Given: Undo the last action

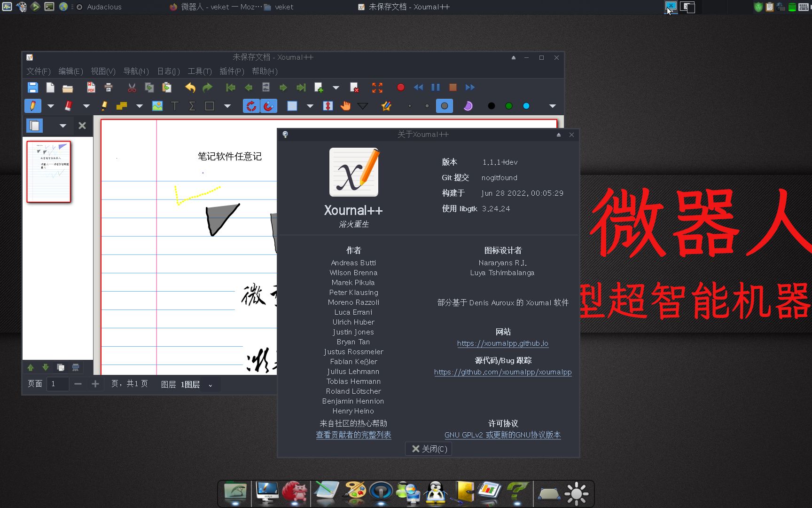Looking at the screenshot, I should click(x=190, y=87).
